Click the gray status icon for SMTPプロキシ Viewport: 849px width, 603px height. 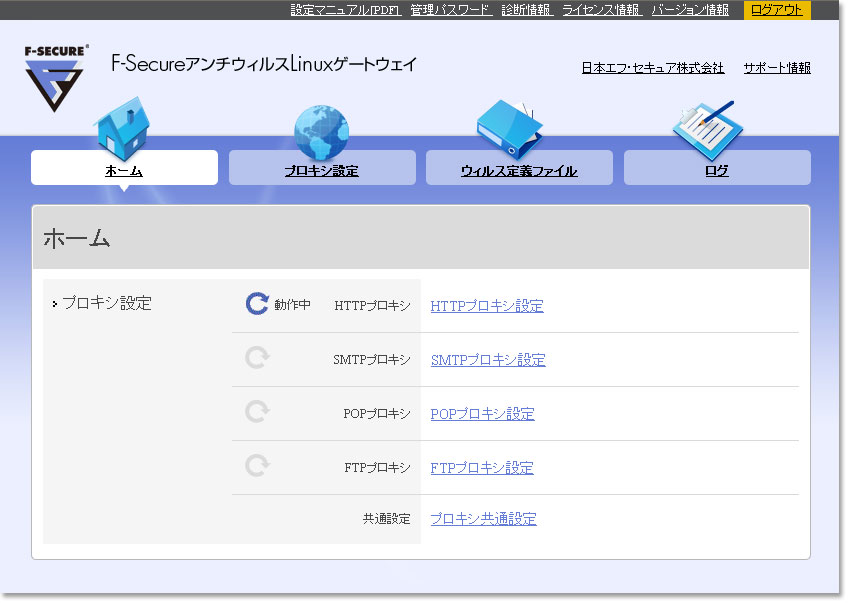click(257, 358)
